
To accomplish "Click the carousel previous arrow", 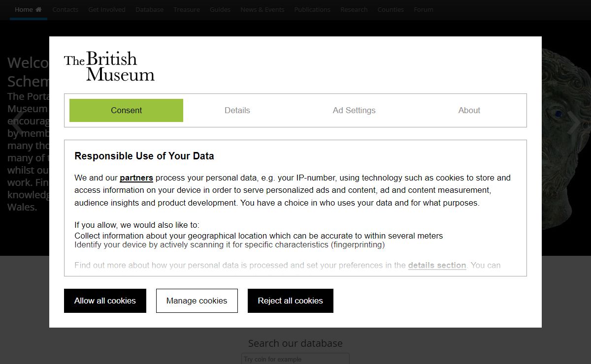I will (18, 123).
